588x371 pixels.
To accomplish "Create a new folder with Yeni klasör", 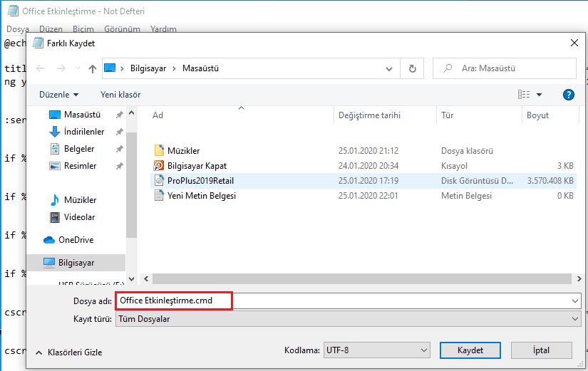I will coord(120,95).
